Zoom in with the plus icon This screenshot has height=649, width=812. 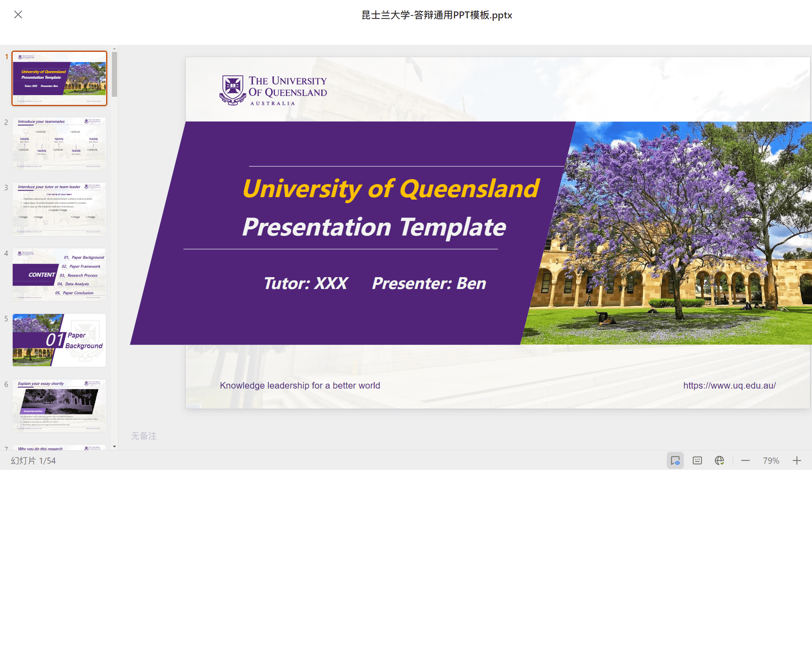tap(797, 460)
